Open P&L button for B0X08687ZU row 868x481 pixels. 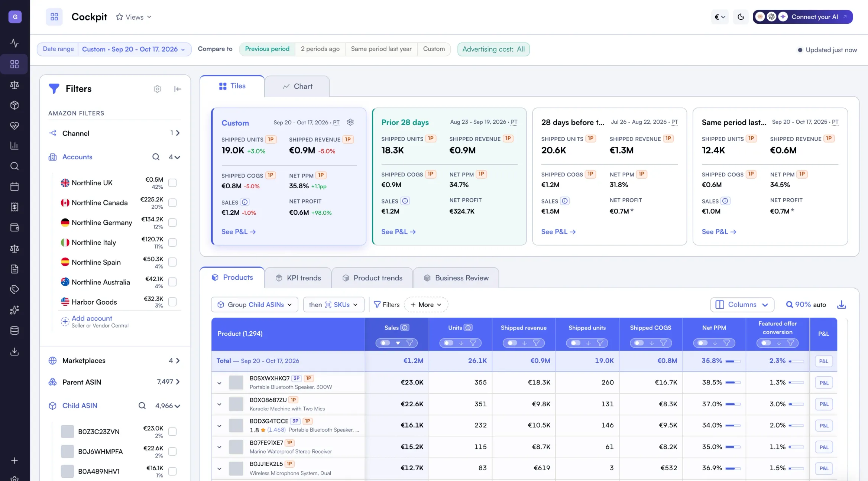click(x=824, y=404)
